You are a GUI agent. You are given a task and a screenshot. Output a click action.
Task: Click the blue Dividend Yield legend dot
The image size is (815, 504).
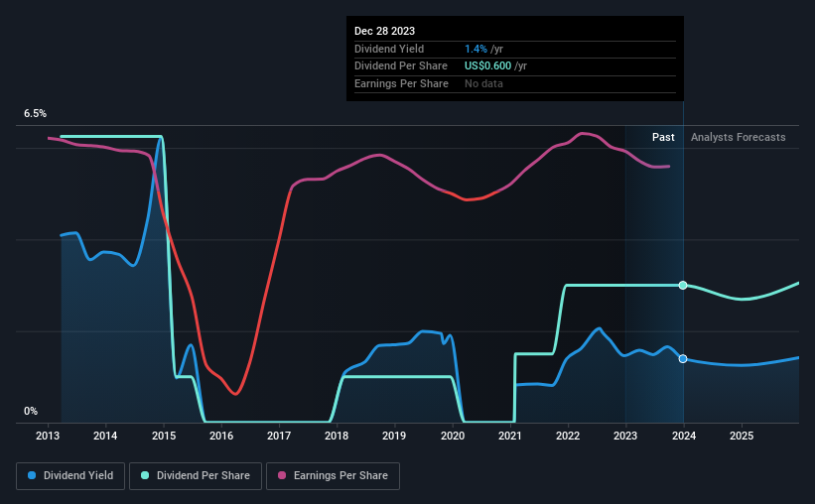click(x=32, y=475)
